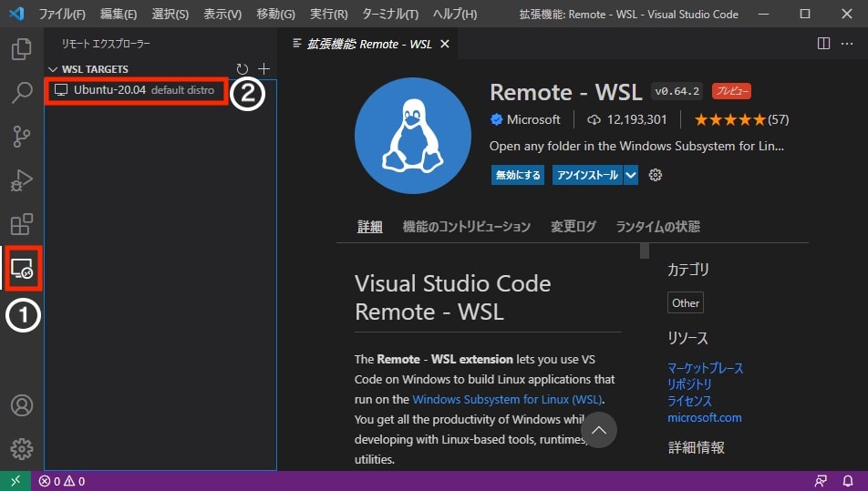Open the Remote Explorer view
Image resolution: width=868 pixels, height=491 pixels.
pos(22,269)
